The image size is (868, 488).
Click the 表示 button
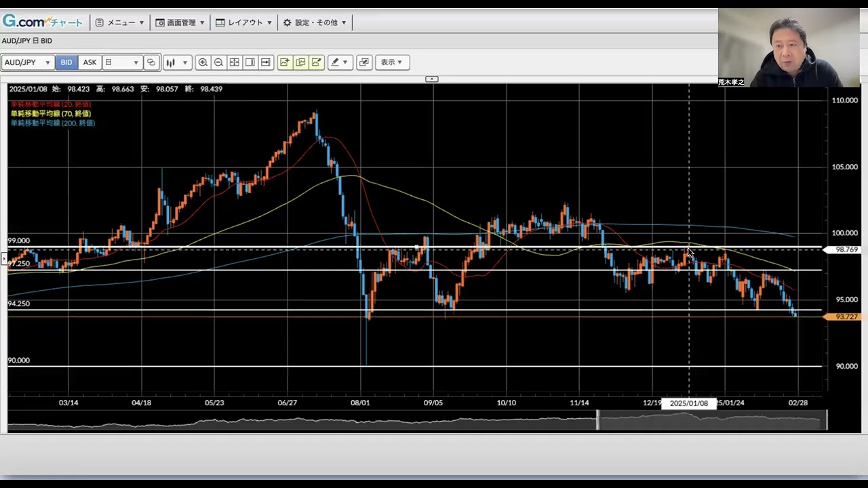click(391, 62)
